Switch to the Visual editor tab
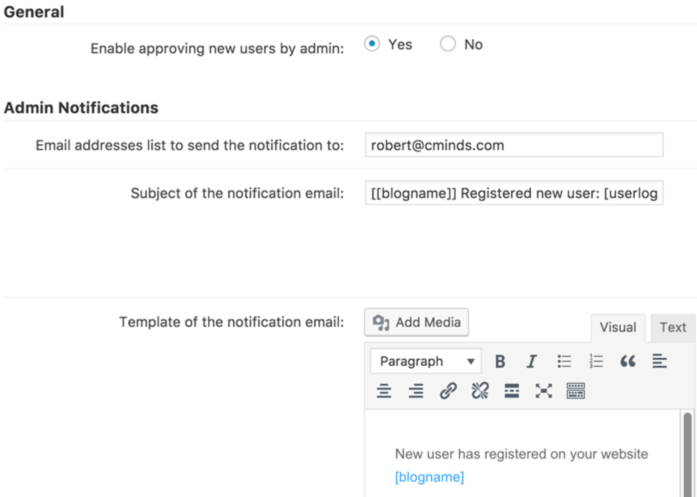The height and width of the screenshot is (497, 697). click(617, 327)
